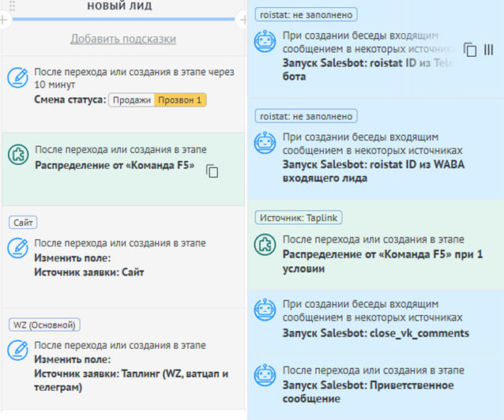Open Запуск Salesbot: roistat ID из WABA text
The height and width of the screenshot is (420, 504).
tap(374, 171)
